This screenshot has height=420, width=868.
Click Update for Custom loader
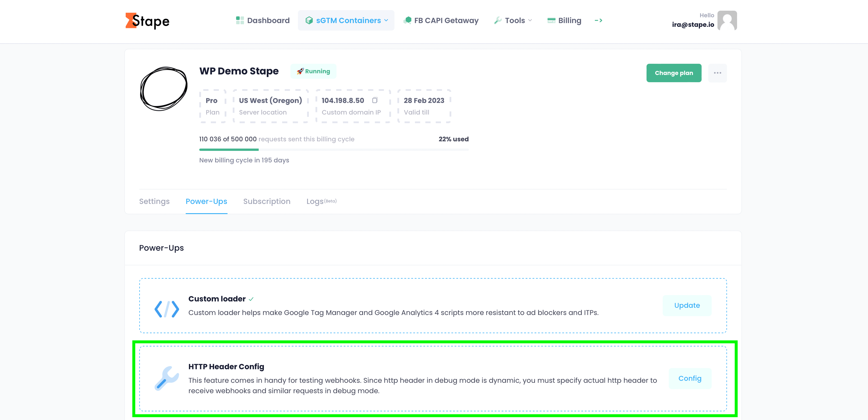[x=687, y=305]
